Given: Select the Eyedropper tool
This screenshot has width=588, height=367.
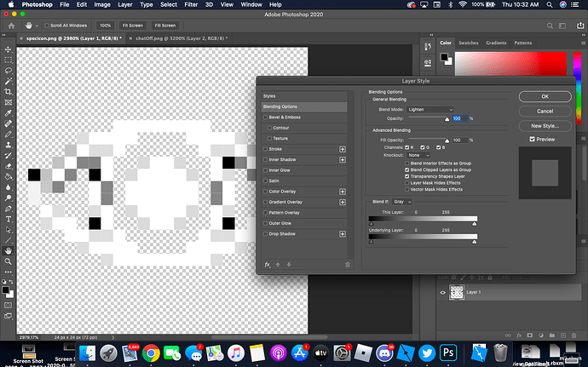Looking at the screenshot, I should click(8, 113).
